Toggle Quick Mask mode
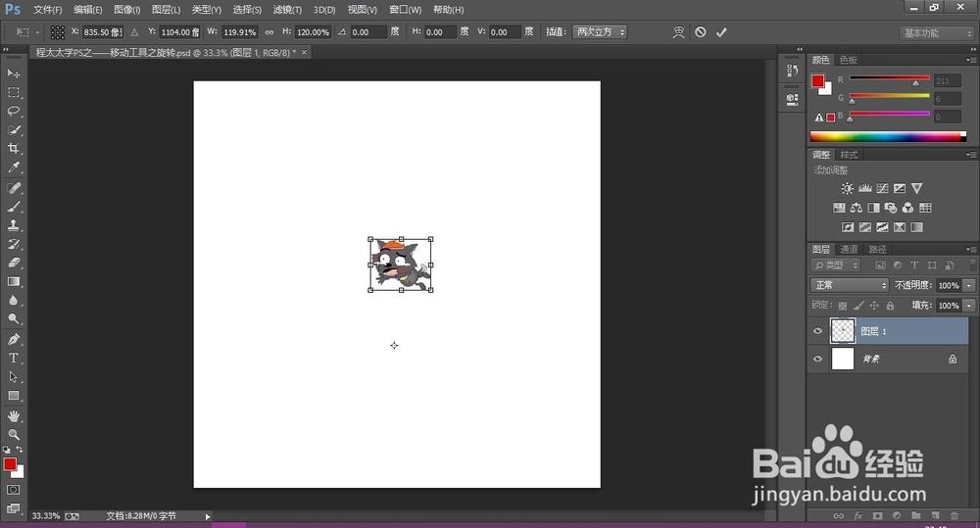 pos(13,490)
